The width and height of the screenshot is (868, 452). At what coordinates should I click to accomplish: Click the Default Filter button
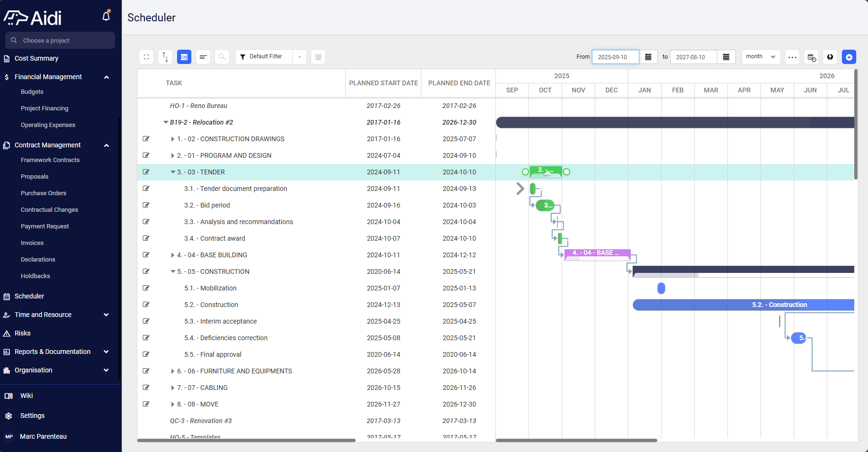264,57
